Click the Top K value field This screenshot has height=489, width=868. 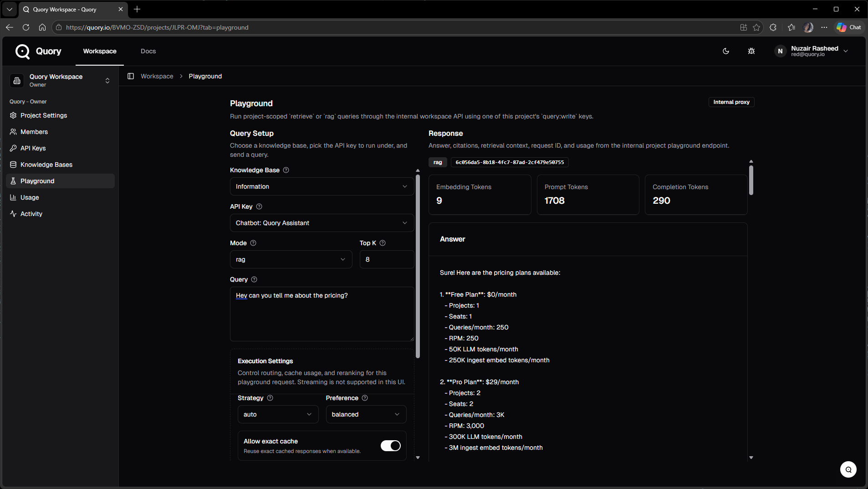387,259
